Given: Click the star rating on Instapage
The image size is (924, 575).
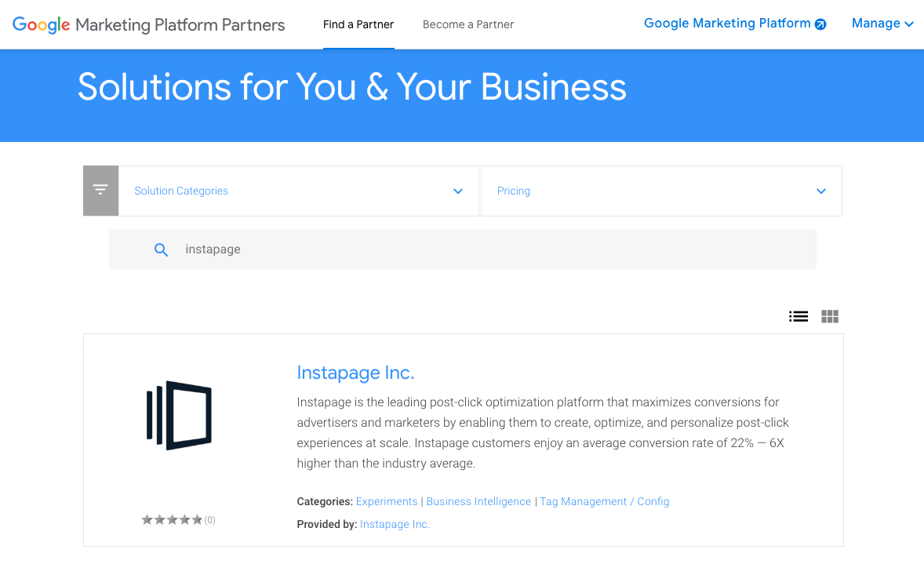Looking at the screenshot, I should 172,519.
